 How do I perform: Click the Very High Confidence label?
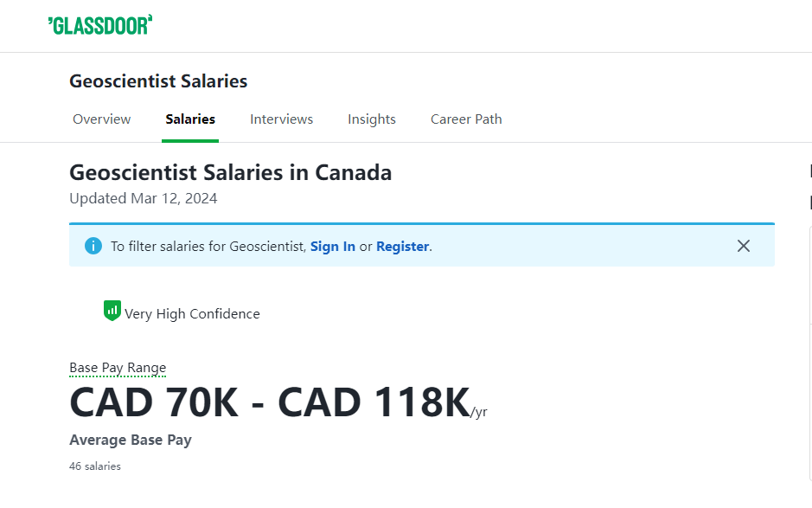(x=192, y=314)
